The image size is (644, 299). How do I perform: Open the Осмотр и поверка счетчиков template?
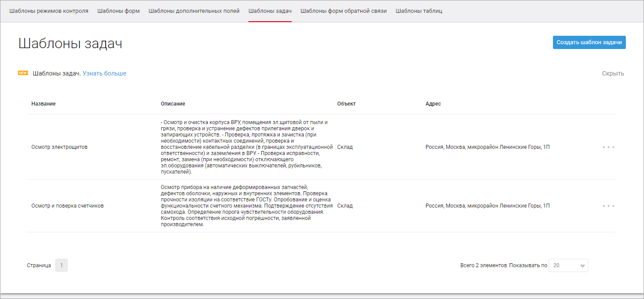point(67,206)
